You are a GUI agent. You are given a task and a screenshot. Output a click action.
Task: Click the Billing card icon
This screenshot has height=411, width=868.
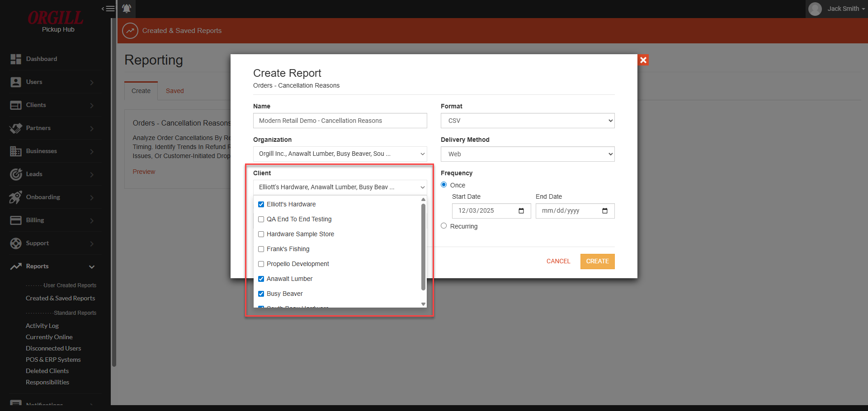click(16, 220)
